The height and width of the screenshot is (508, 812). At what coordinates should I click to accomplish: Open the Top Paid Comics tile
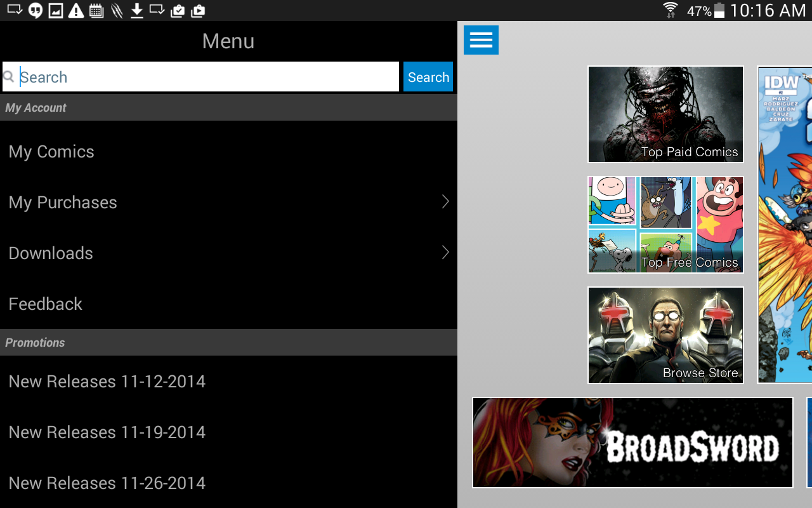tap(665, 114)
